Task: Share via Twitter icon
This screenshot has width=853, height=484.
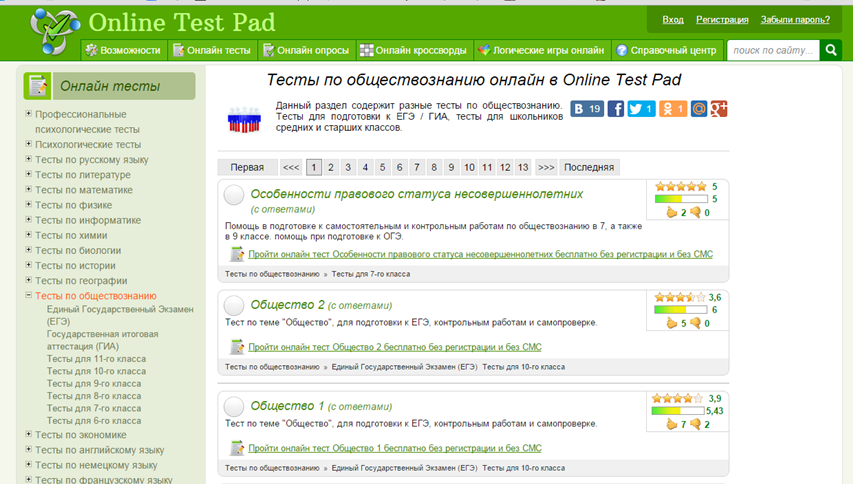Action: [x=641, y=109]
